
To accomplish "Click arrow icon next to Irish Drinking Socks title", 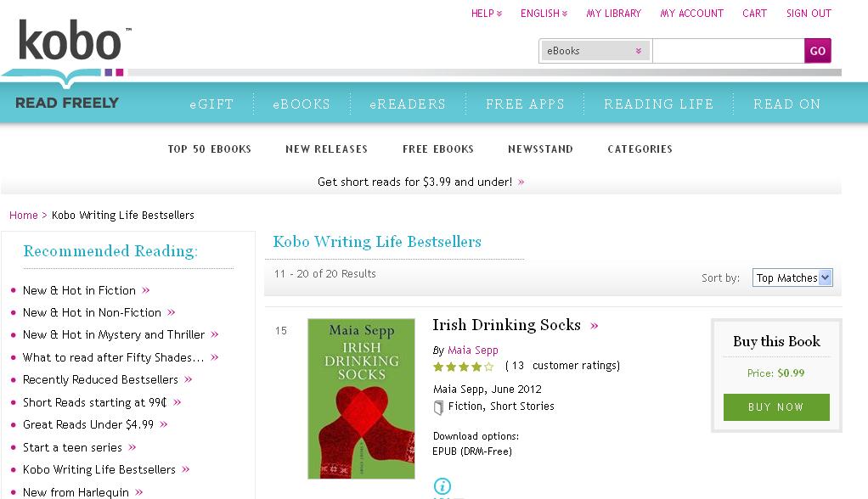I will pyautogui.click(x=595, y=326).
